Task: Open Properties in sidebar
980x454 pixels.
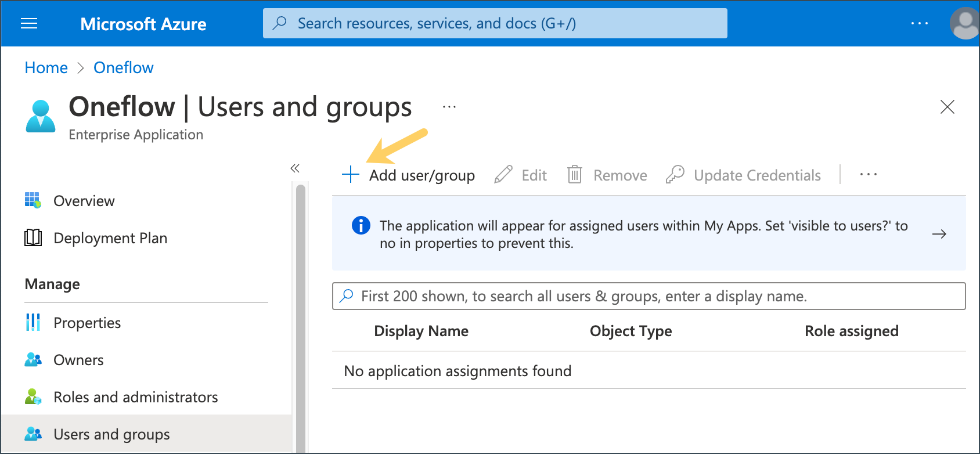Action: [87, 323]
